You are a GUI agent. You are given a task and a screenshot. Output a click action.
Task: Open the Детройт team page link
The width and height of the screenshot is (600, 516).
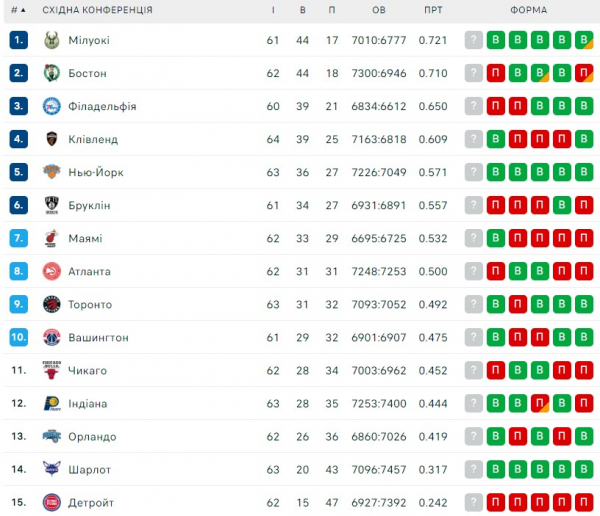(x=91, y=502)
